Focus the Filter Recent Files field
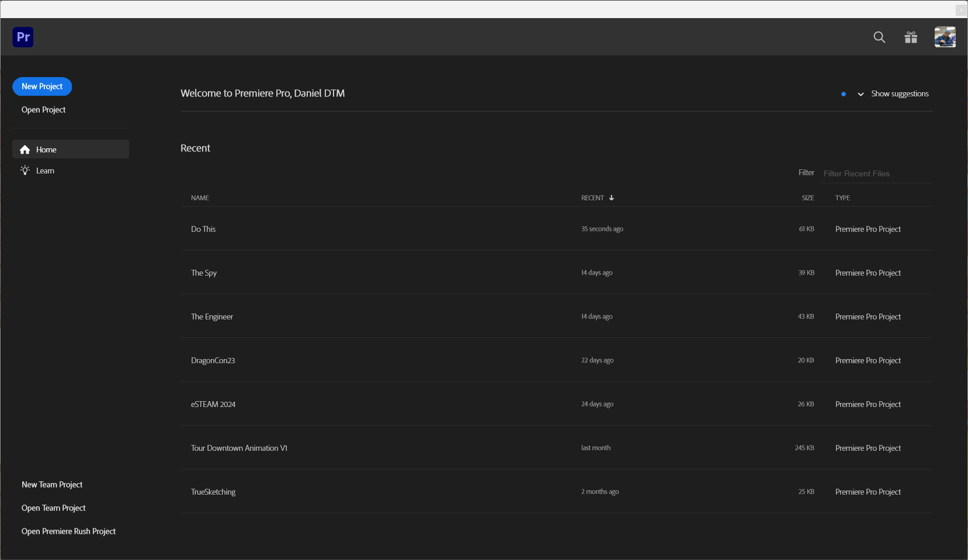The height and width of the screenshot is (560, 968). point(876,173)
